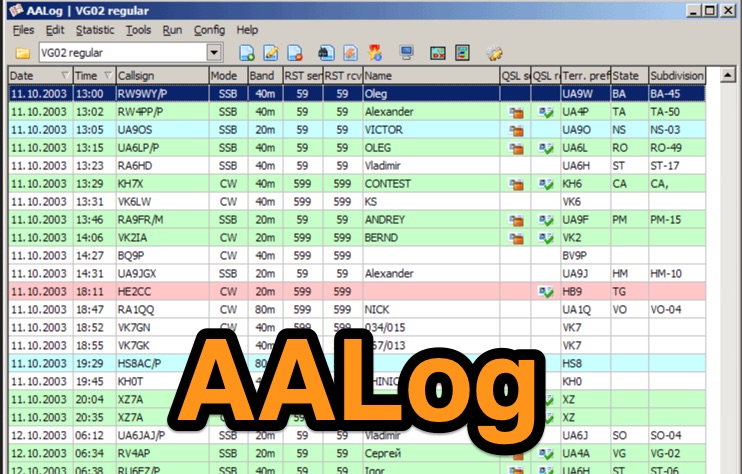This screenshot has width=742, height=474.
Task: Select the BQ9P callsign cell
Action: coord(162,255)
